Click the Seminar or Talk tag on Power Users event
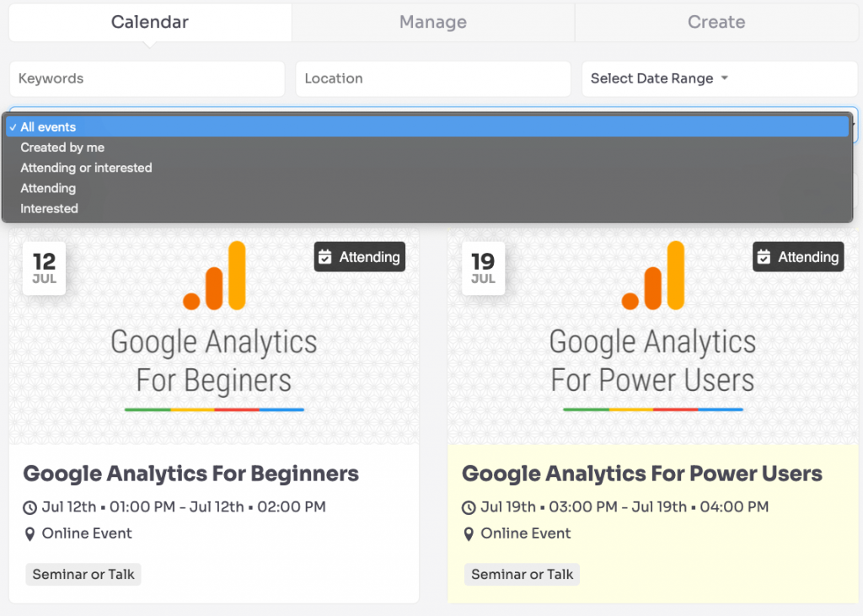 tap(522, 574)
